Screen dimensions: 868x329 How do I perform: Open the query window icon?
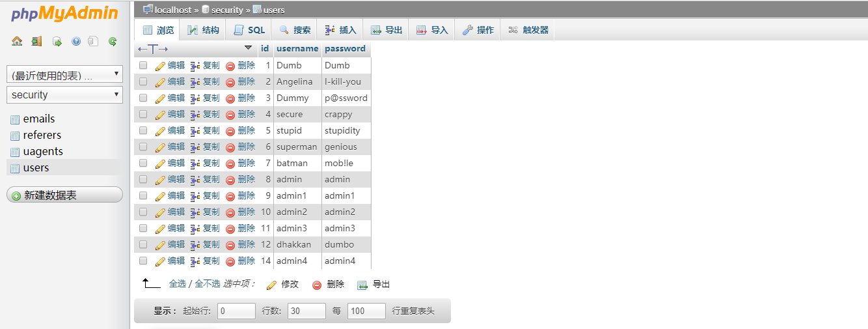(57, 41)
